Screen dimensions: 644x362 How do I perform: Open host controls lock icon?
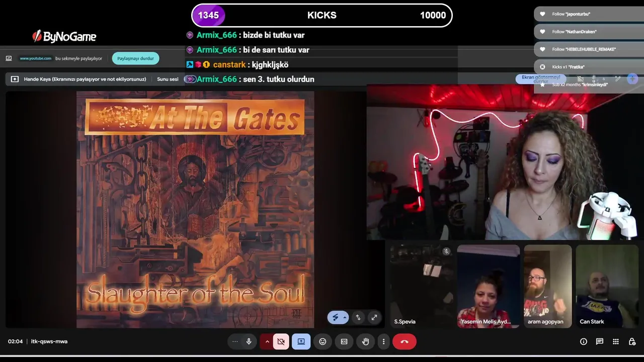[632, 341]
